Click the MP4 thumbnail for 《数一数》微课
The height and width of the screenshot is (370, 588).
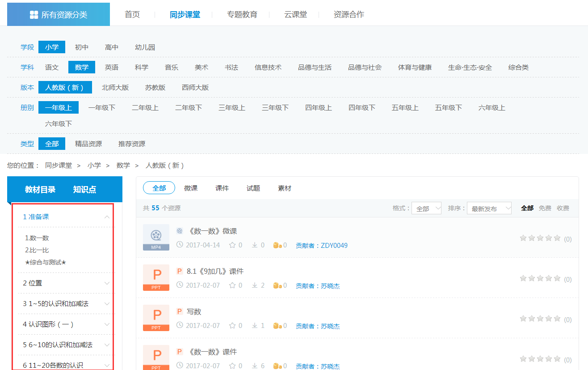(156, 237)
